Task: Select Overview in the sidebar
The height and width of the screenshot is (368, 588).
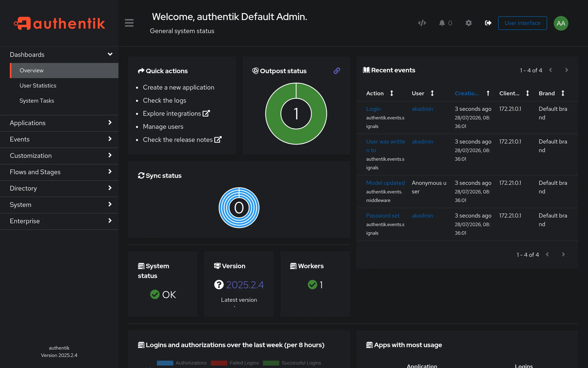Action: [64, 70]
